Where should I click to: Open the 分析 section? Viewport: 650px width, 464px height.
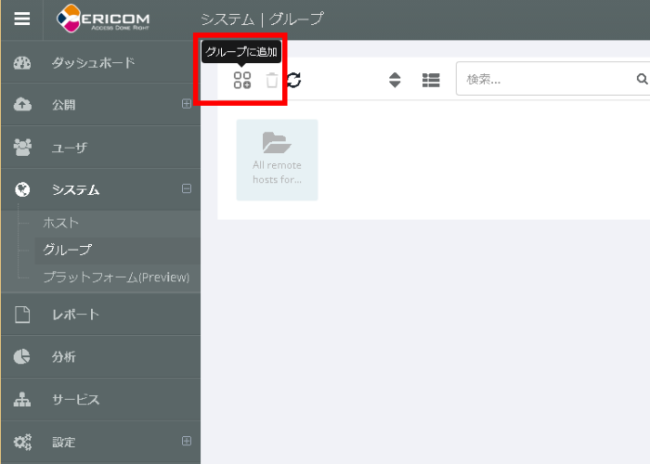click(x=64, y=357)
